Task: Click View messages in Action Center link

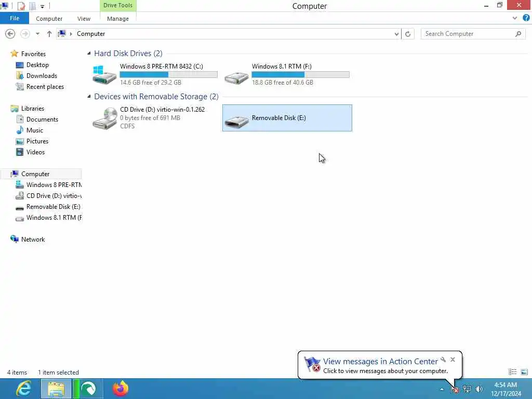Action: pyautogui.click(x=380, y=362)
